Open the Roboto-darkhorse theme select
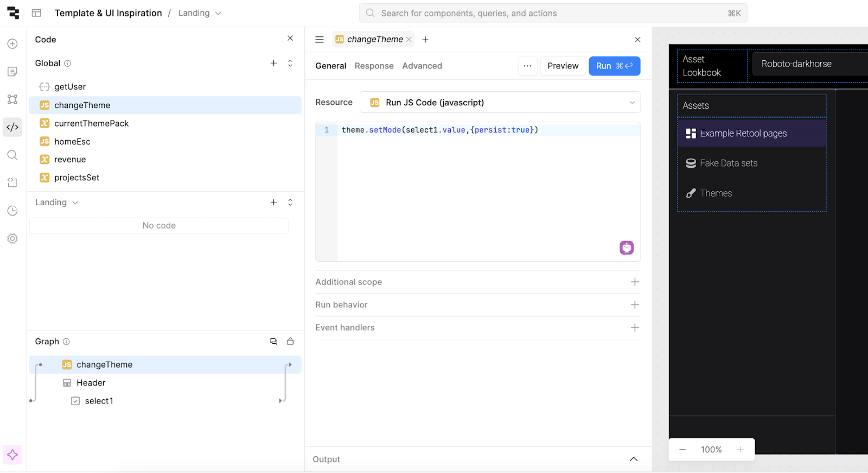This screenshot has height=473, width=868. 810,64
